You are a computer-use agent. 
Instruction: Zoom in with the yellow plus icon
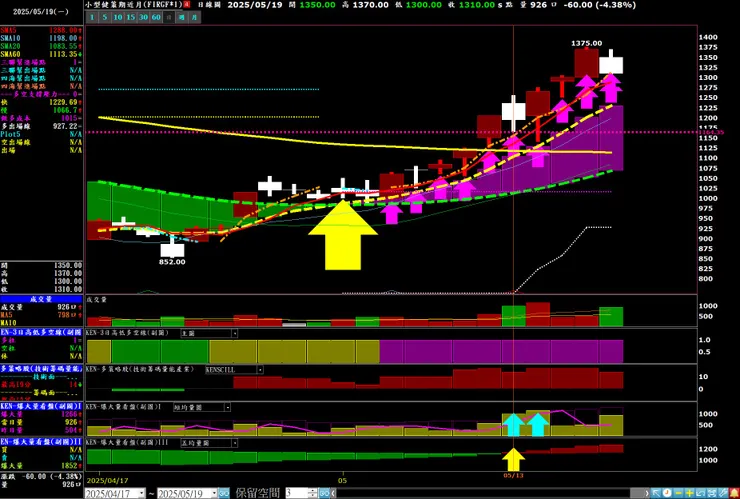click(x=690, y=493)
